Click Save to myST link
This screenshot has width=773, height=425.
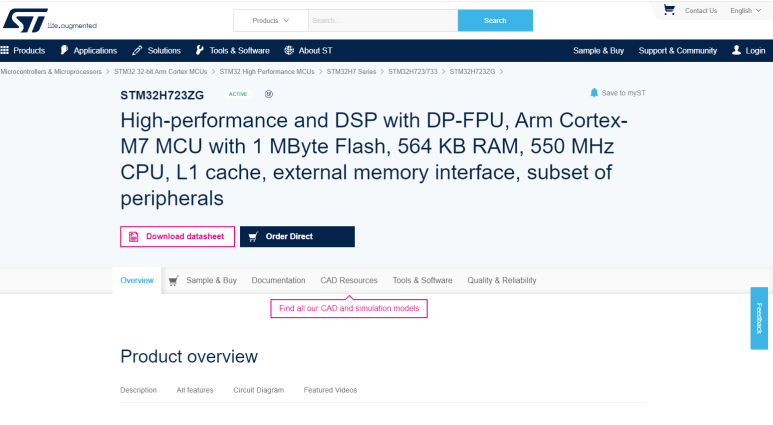pos(623,93)
